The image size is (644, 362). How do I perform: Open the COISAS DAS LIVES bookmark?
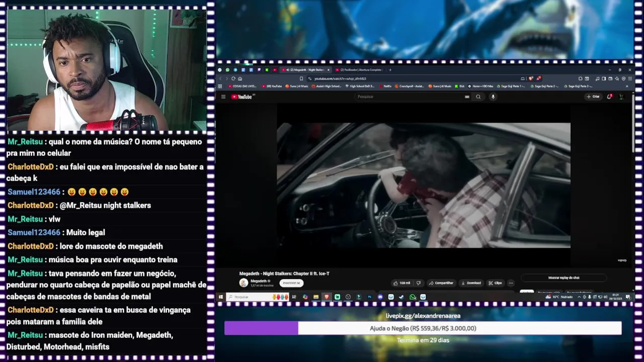point(243,86)
